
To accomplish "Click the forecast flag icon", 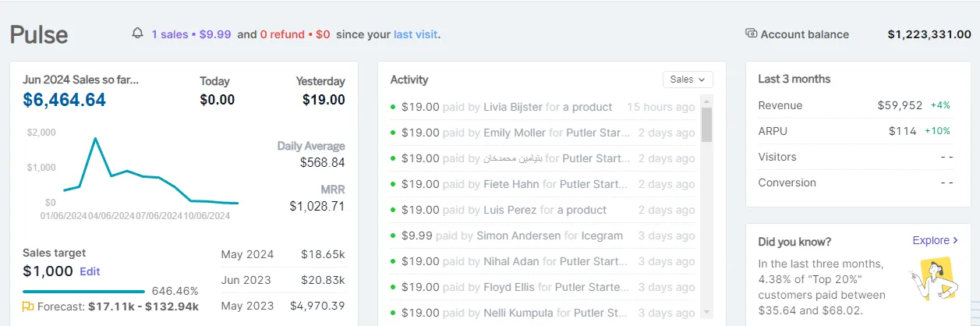I will coord(28,307).
